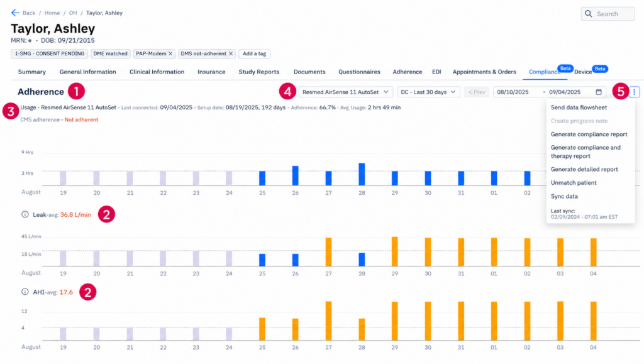
Task: Open the EDI tab
Action: tap(436, 72)
